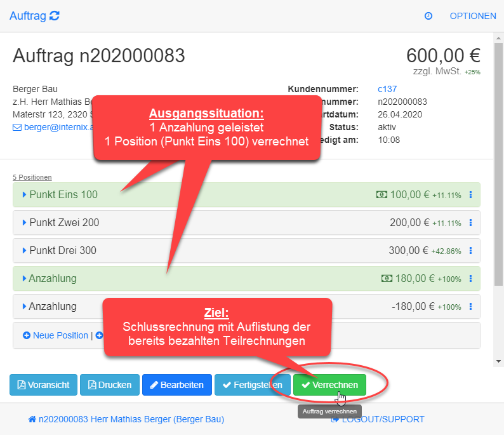Click the 600,00 € total amount
504x435 pixels.
coord(443,56)
